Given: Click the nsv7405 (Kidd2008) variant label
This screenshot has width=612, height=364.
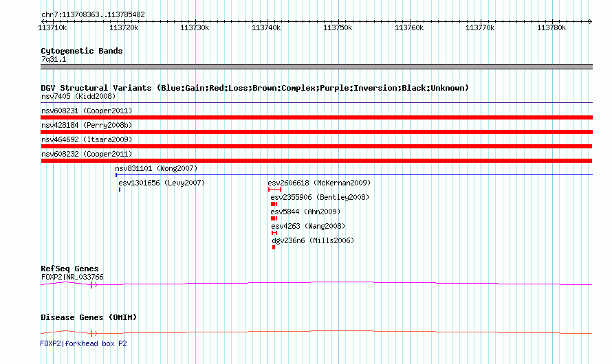Looking at the screenshot, I should point(78,96).
